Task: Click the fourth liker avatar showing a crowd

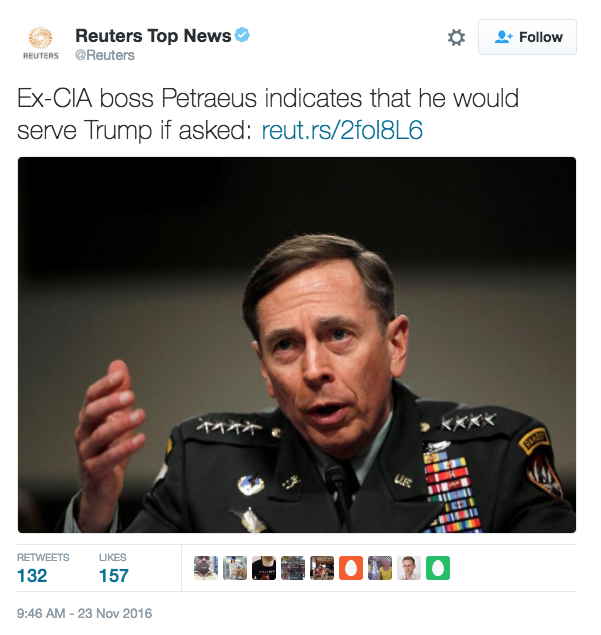Action: pos(293,568)
